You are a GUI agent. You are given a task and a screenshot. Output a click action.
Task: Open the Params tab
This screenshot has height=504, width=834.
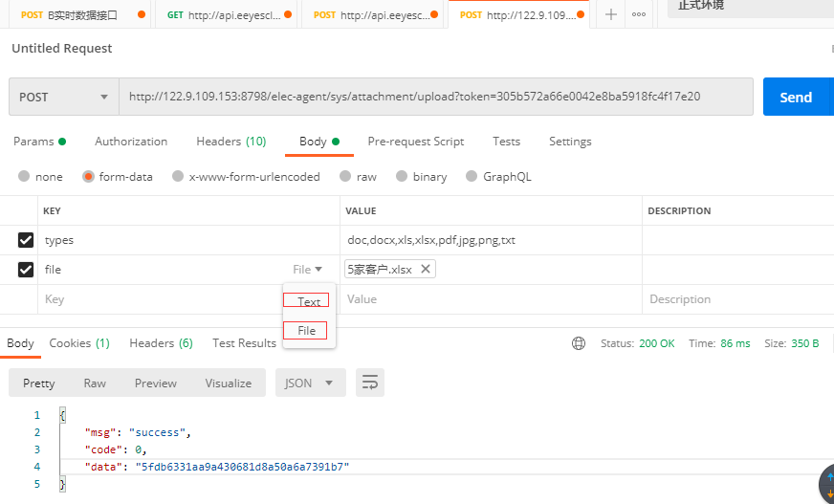tap(39, 142)
